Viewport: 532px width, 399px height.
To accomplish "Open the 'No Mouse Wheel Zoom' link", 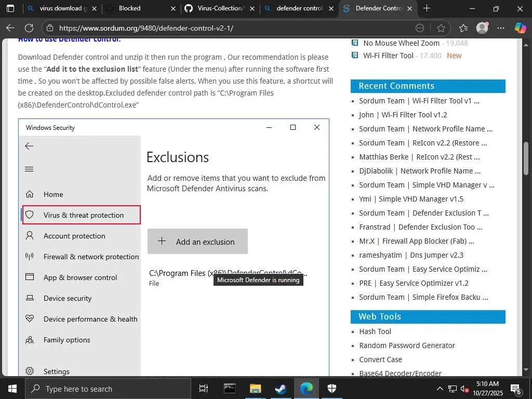I will coord(401,43).
